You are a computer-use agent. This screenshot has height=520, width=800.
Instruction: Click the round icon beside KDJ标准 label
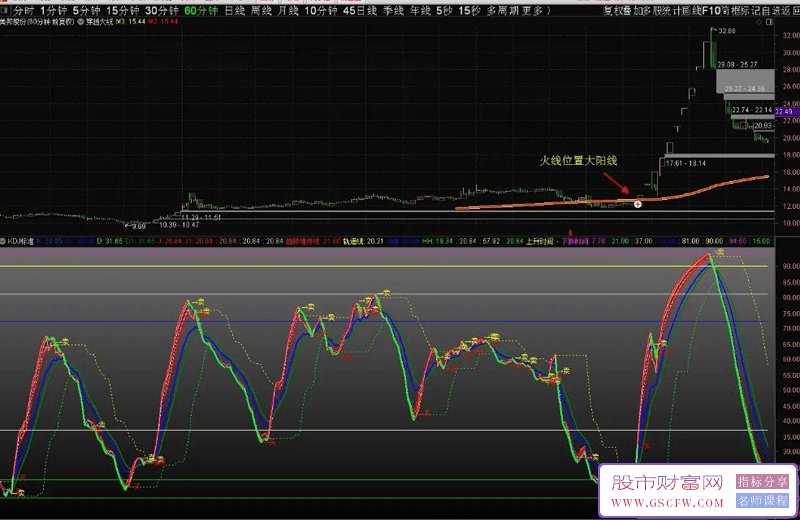tap(3, 241)
